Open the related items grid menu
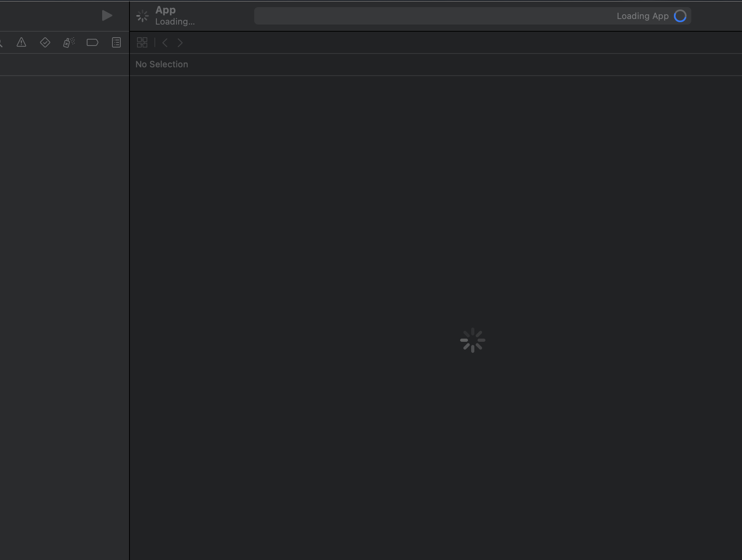The height and width of the screenshot is (560, 742). 142,42
